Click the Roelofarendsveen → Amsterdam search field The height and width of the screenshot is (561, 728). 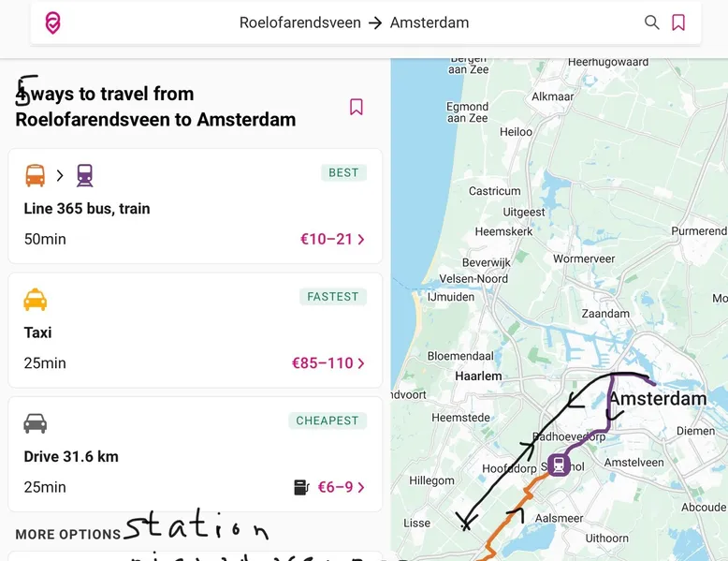(x=354, y=22)
